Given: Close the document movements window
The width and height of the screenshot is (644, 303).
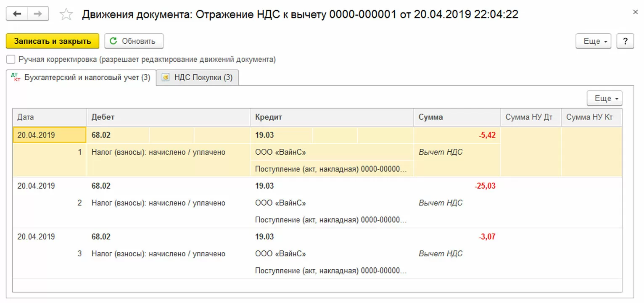Looking at the screenshot, I should tap(635, 13).
